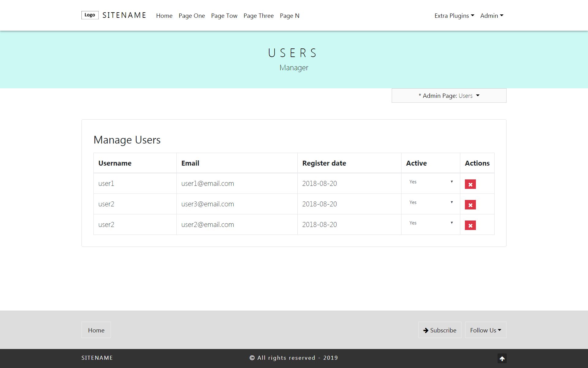Expand the Follow Us dropdown
This screenshot has width=588, height=368.
click(x=485, y=330)
